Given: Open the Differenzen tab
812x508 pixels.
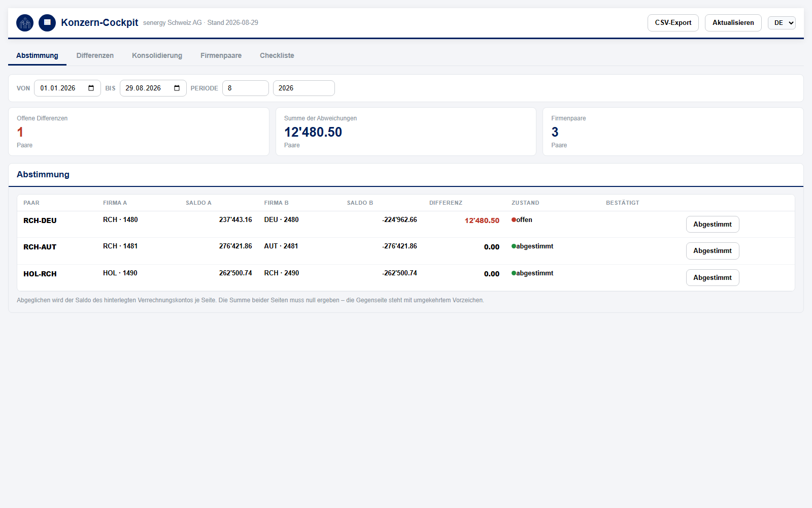Looking at the screenshot, I should coord(95,56).
